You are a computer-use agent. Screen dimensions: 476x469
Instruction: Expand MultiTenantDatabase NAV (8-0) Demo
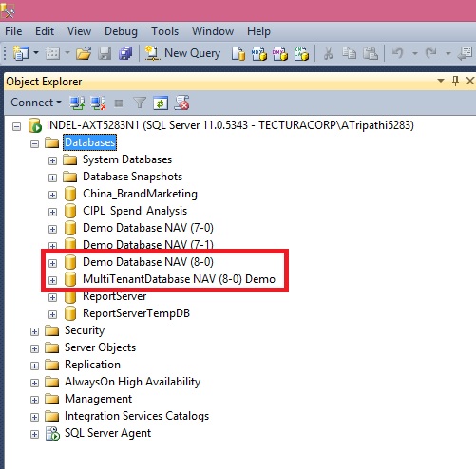coord(52,281)
